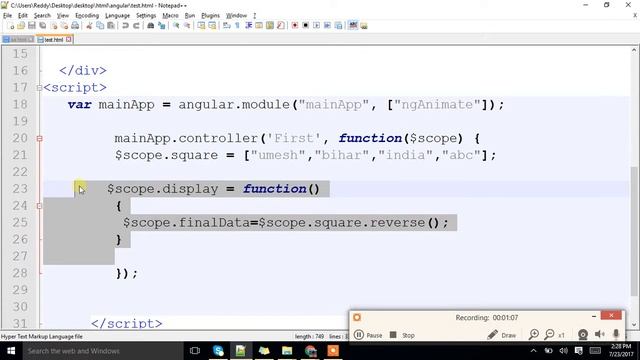
Task: Click the New file toolbar icon
Action: (11, 26)
